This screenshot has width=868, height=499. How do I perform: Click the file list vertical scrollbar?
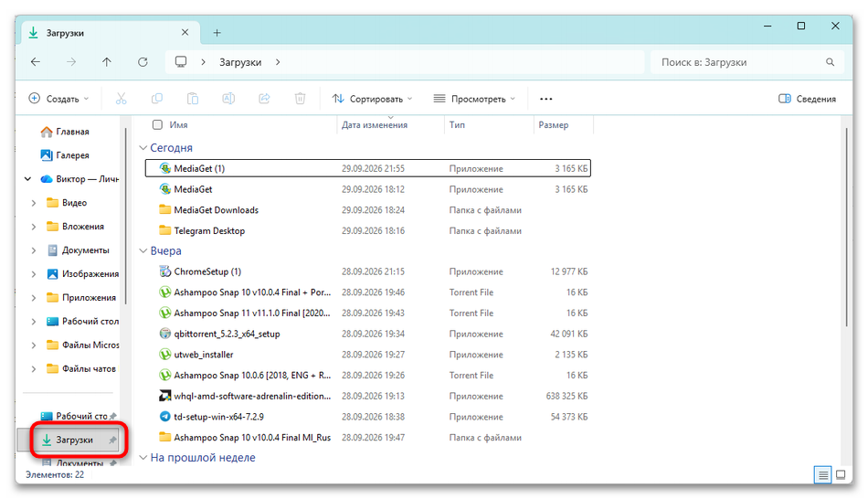point(846,227)
